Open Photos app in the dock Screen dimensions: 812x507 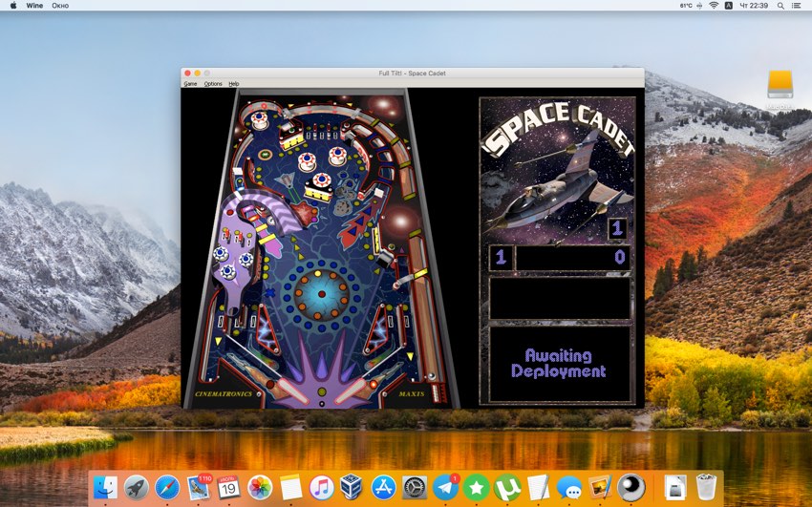click(260, 488)
